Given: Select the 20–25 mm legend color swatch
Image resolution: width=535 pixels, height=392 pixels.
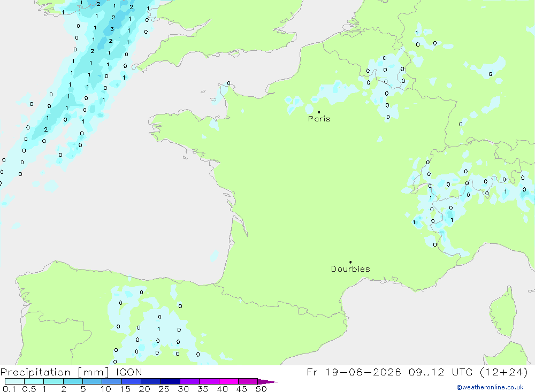Looking at the screenshot, I should click(x=150, y=381).
